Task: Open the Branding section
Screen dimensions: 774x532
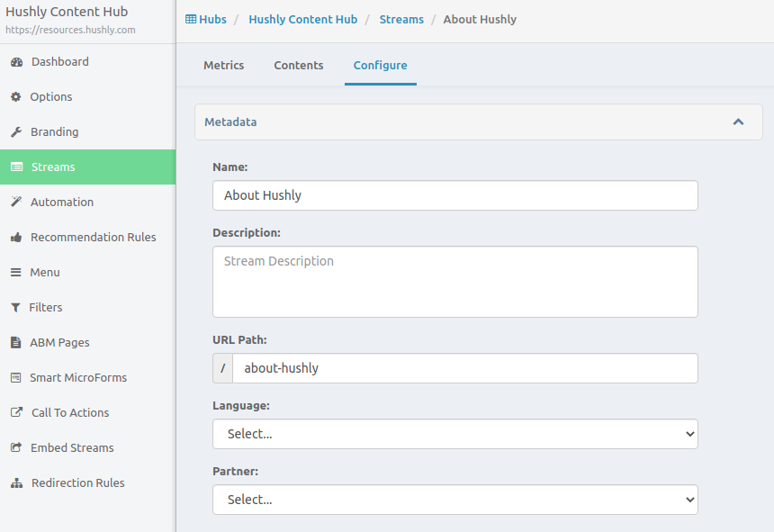Action: tap(88, 131)
